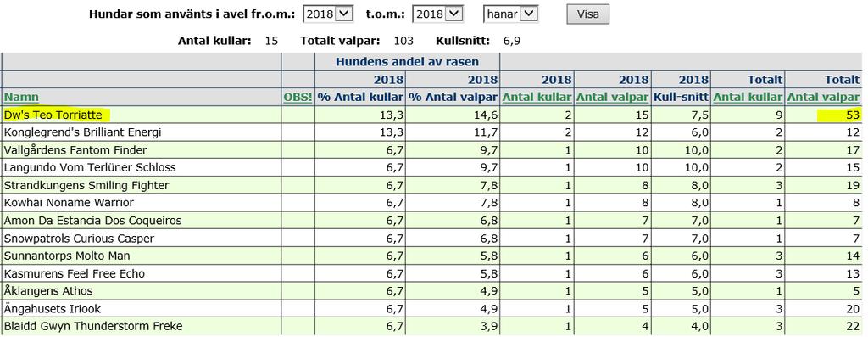Sort by Totalt Antal kullar header

click(748, 97)
